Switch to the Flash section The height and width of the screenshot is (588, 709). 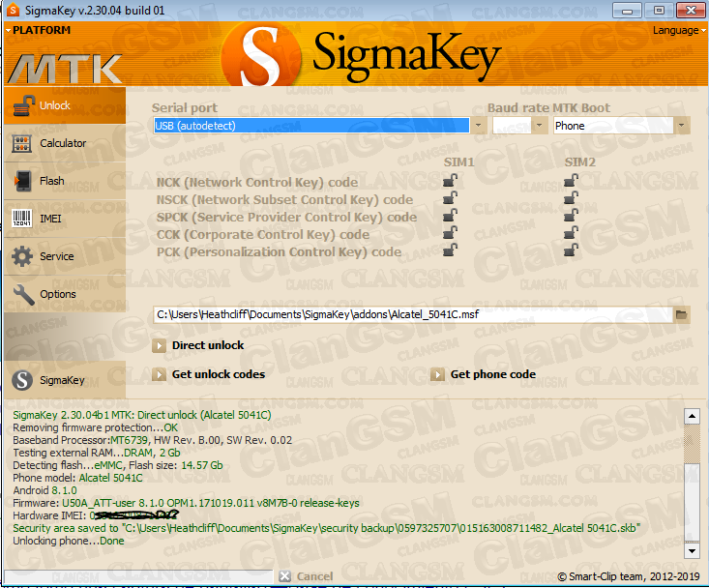(x=65, y=181)
